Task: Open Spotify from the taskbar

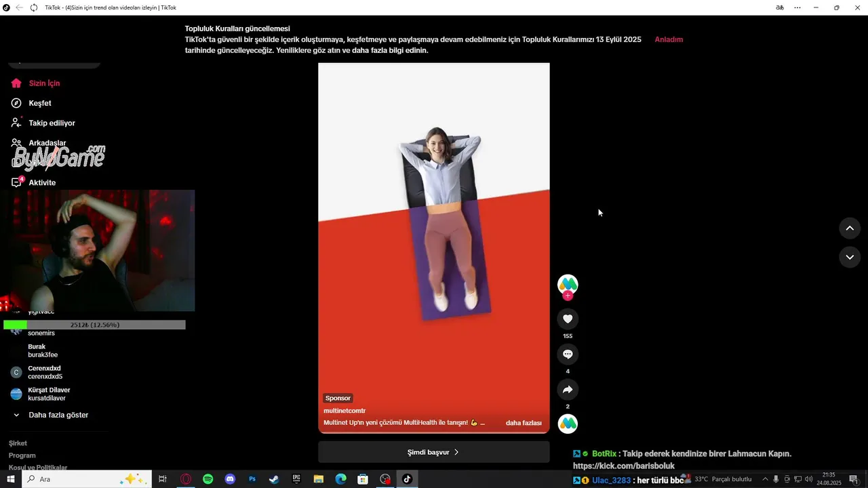Action: pyautogui.click(x=208, y=479)
